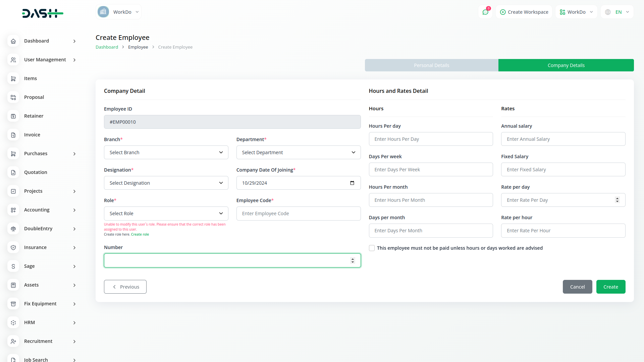Click the Dashboard home icon in sidebar
Viewport: 644px width, 362px height.
pos(13,41)
